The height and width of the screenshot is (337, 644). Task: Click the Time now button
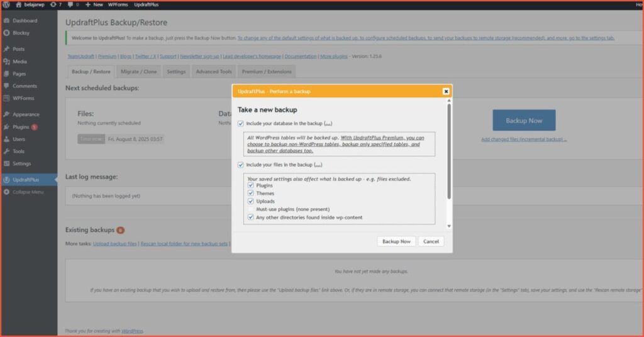[91, 139]
